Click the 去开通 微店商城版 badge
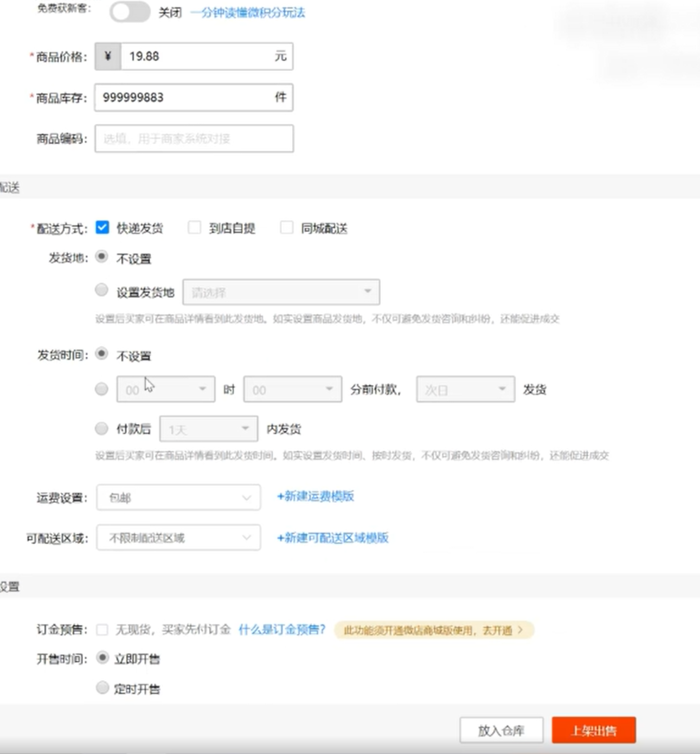The width and height of the screenshot is (700, 754). point(434,630)
